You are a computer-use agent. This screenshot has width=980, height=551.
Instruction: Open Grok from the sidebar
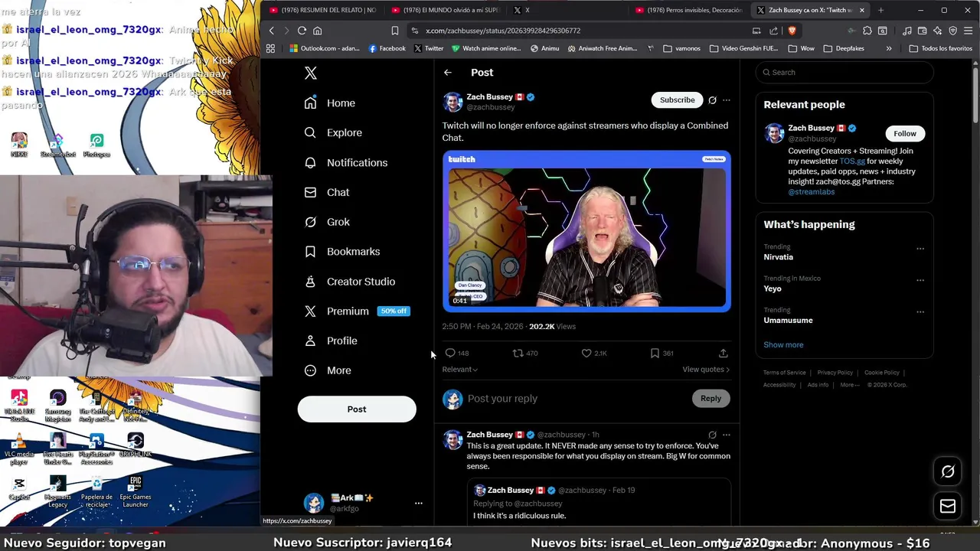point(328,222)
